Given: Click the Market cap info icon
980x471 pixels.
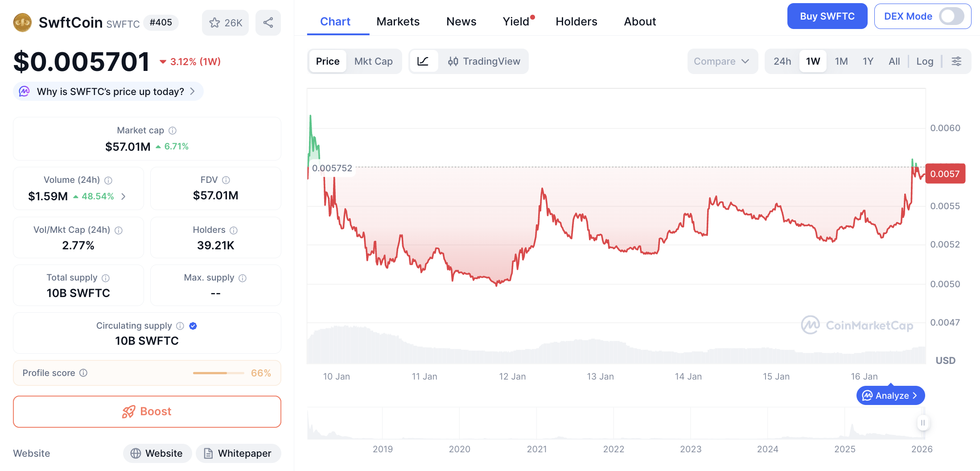Looking at the screenshot, I should [x=173, y=130].
